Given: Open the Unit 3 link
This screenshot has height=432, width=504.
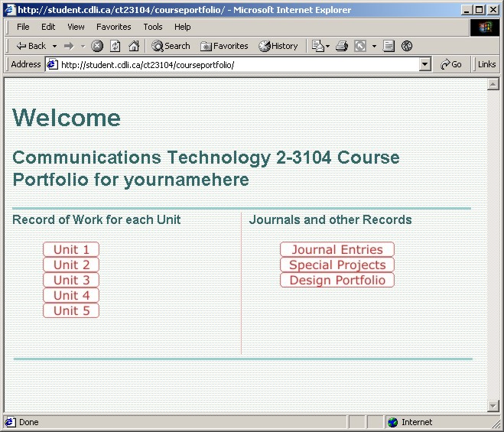Looking at the screenshot, I should [71, 280].
